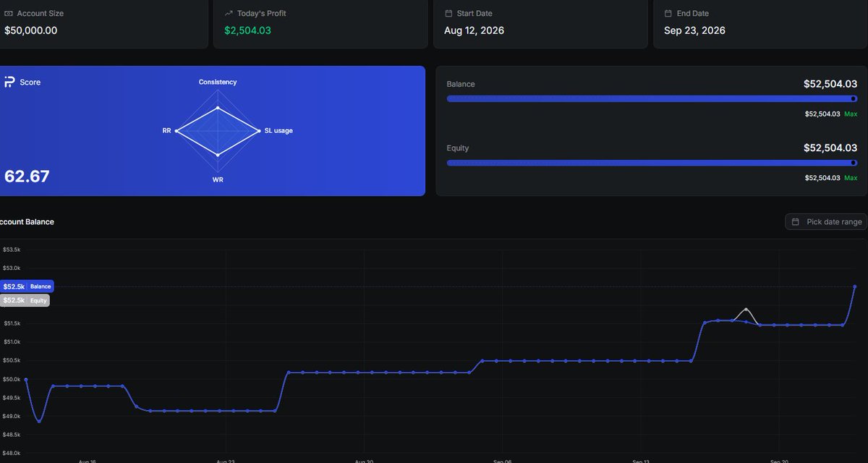Click the $50.0k y-axis label
The width and height of the screenshot is (868, 463).
click(12, 379)
